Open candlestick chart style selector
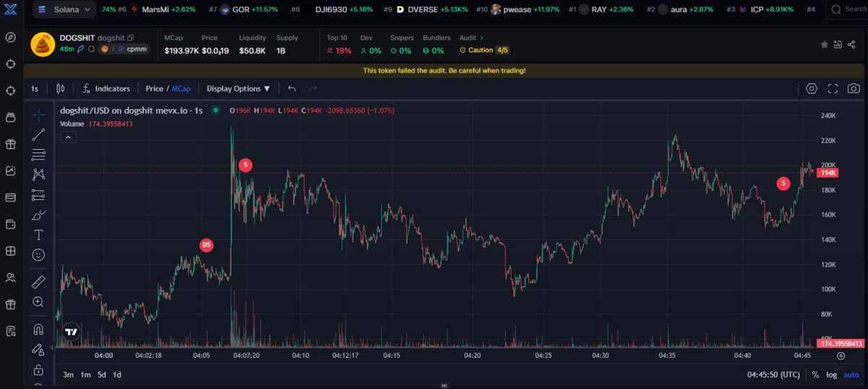 point(61,88)
